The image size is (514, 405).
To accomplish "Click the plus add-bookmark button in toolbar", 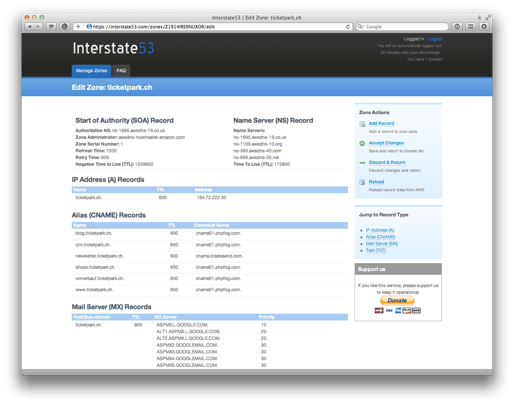I will 78,26.
